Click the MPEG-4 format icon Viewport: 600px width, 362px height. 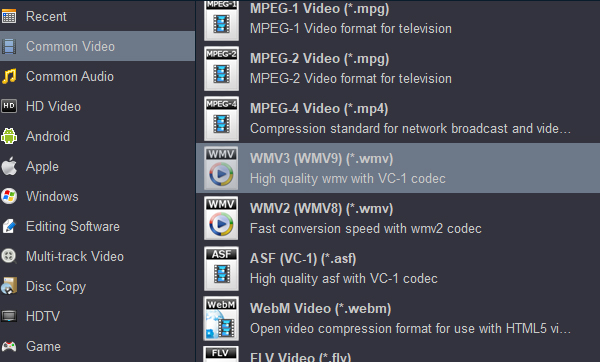[x=221, y=118]
